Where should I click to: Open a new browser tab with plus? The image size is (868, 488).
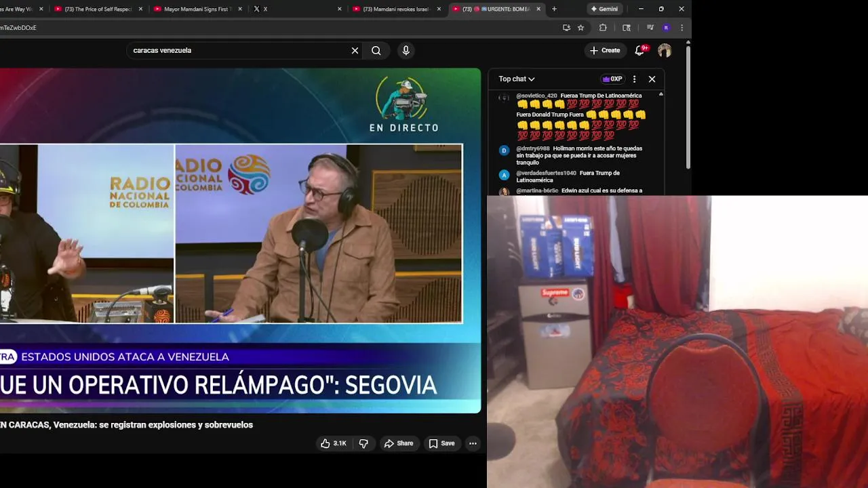(554, 9)
